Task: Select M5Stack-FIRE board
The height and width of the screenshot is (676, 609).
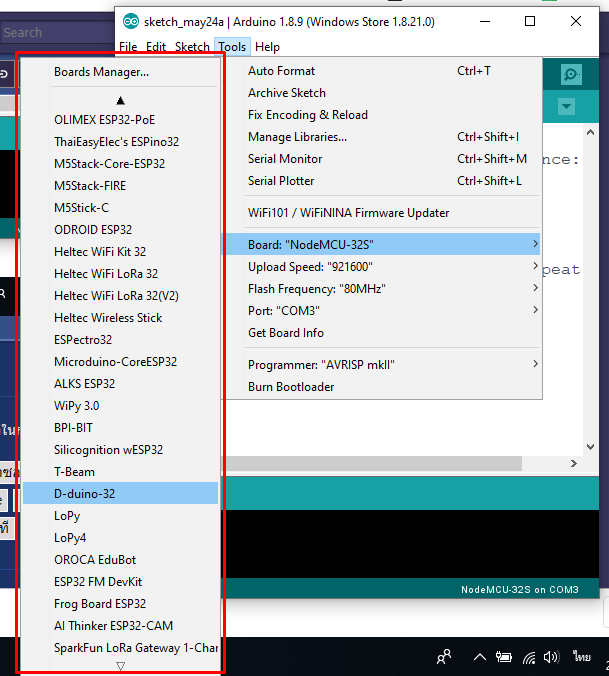Action: pos(121,185)
